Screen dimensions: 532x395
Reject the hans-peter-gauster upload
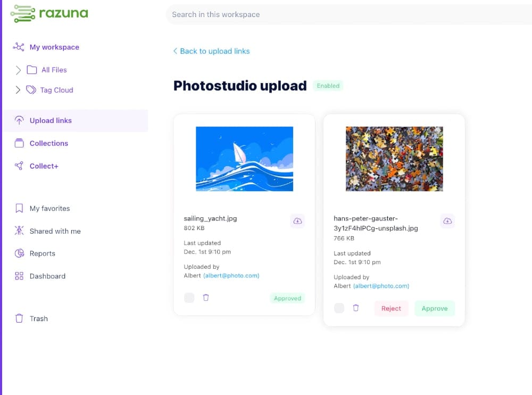tap(391, 308)
